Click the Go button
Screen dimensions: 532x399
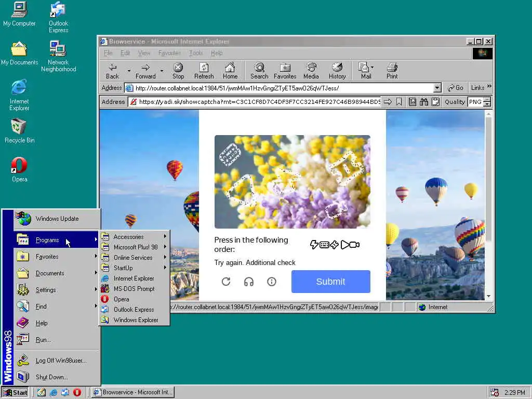point(455,88)
